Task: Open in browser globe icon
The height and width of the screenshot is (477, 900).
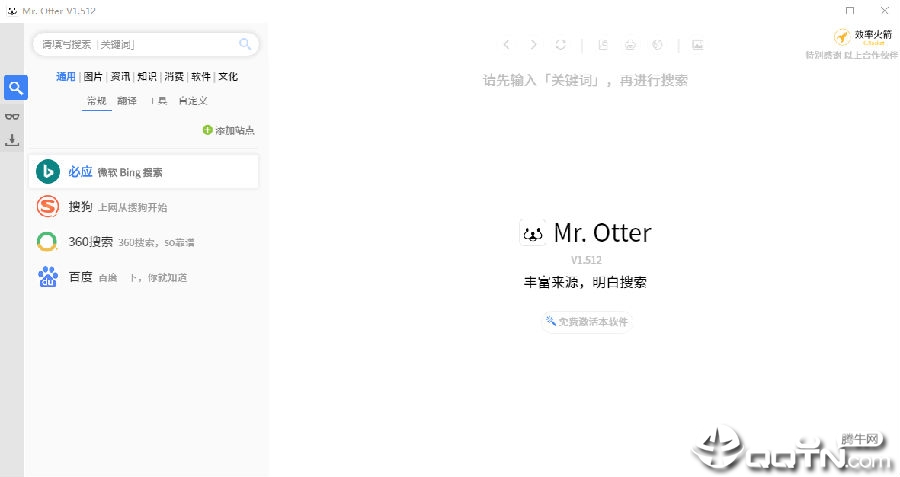Action: (x=658, y=45)
